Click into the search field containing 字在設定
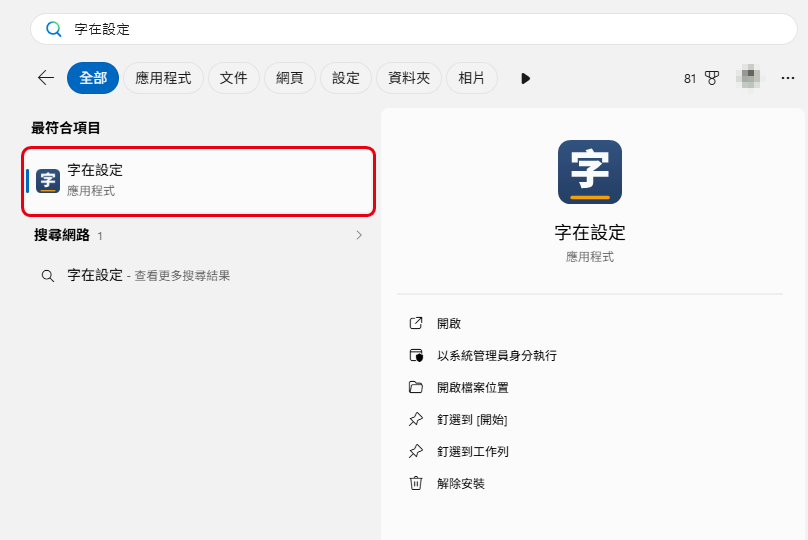Screen dimensions: 808x540 coord(414,29)
